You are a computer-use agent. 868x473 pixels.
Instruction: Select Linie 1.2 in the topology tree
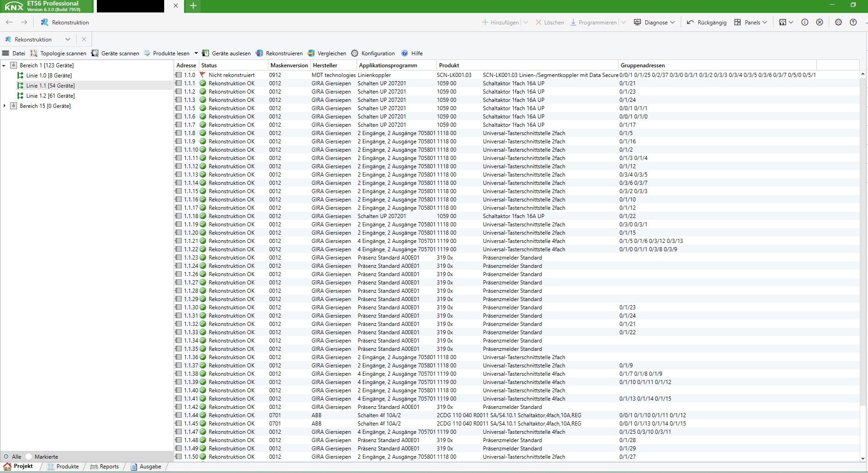50,96
